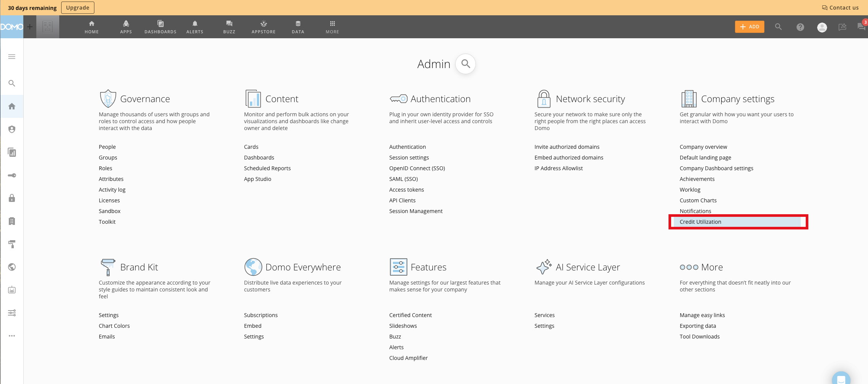
Task: Open SAML (SSO) link
Action: click(x=404, y=179)
